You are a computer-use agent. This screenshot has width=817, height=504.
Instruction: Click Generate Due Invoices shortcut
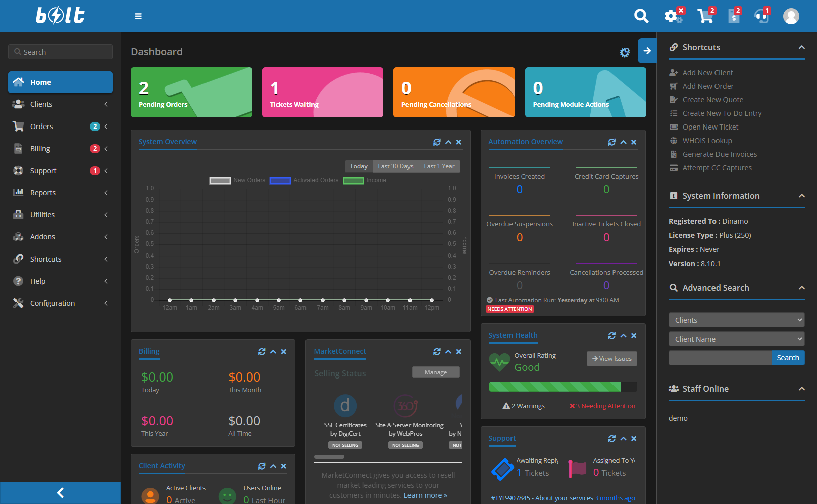(x=720, y=154)
